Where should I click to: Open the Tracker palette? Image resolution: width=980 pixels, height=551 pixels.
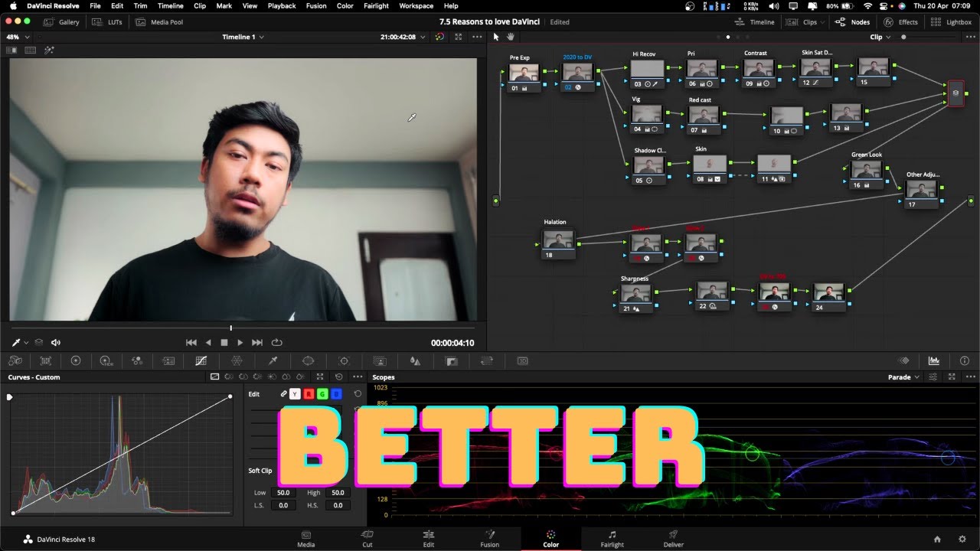coord(344,360)
